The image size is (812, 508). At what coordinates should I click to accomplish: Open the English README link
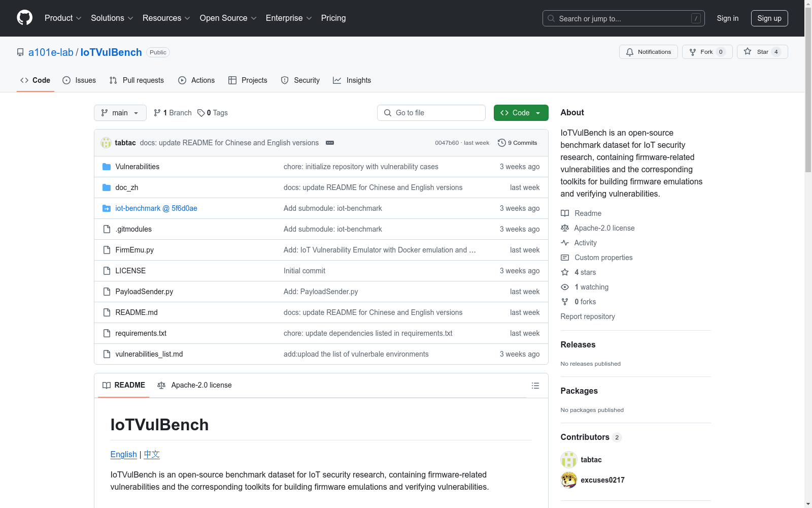(124, 454)
